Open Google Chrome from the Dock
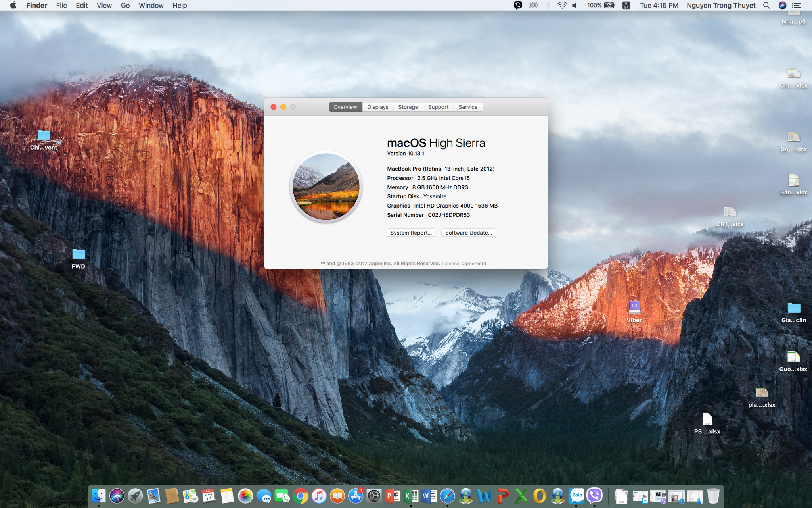Image resolution: width=812 pixels, height=508 pixels. click(x=301, y=496)
